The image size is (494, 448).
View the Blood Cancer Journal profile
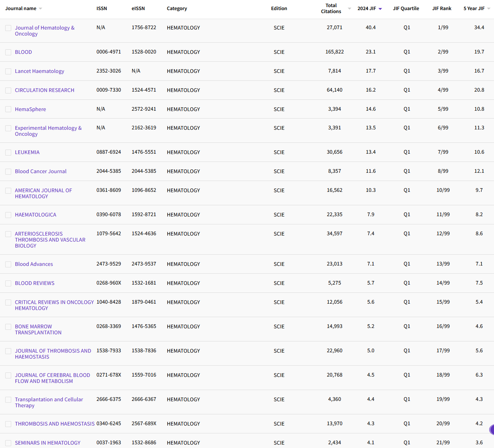(x=40, y=171)
